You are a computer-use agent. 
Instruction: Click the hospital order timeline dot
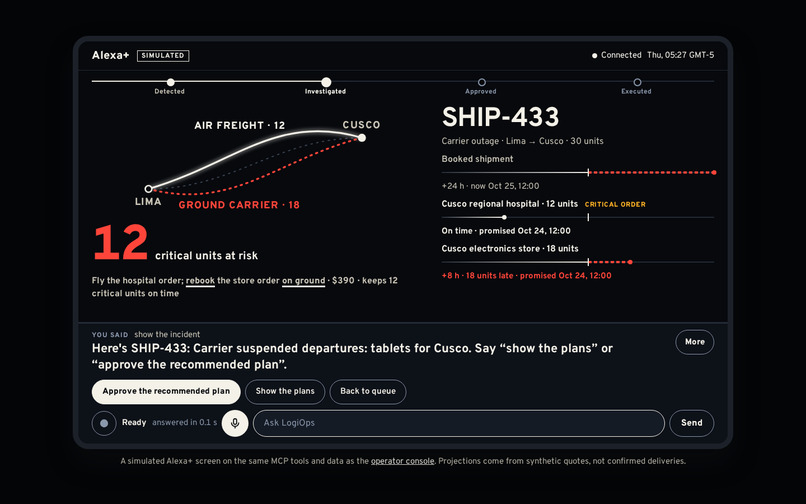(504, 218)
